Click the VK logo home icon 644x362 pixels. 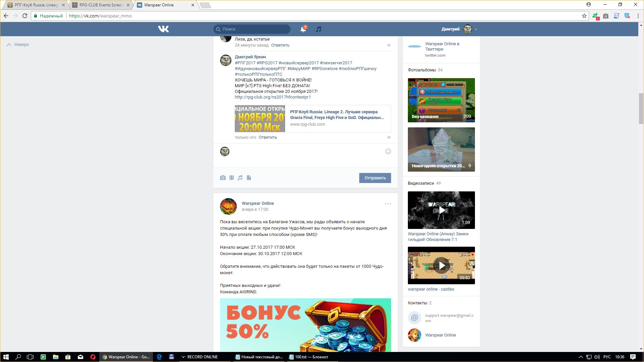tap(163, 29)
